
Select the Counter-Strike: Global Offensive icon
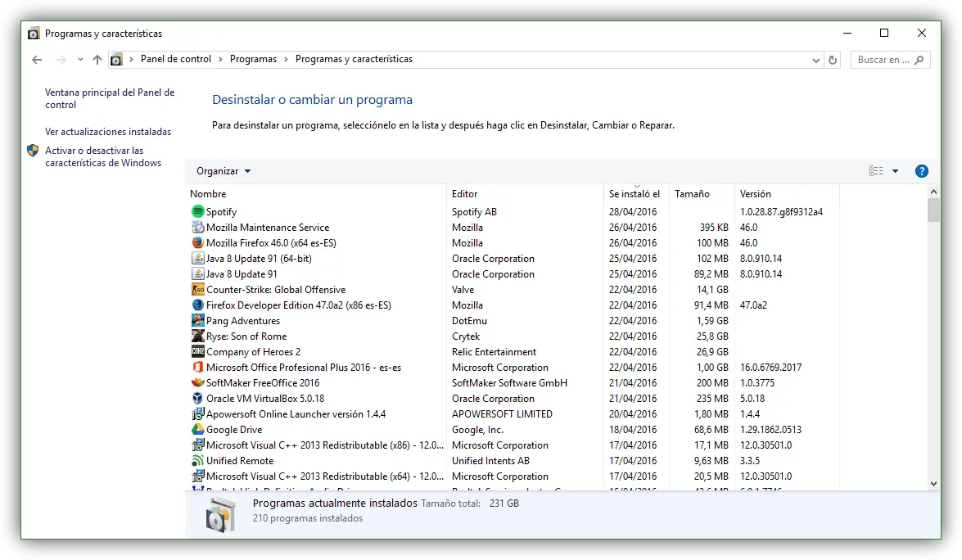(196, 289)
